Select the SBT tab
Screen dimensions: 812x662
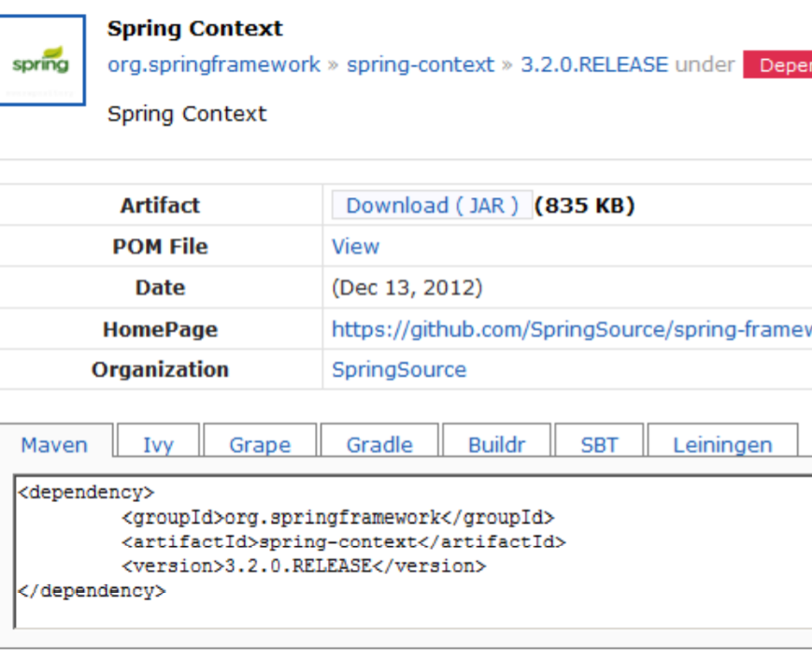pos(599,445)
